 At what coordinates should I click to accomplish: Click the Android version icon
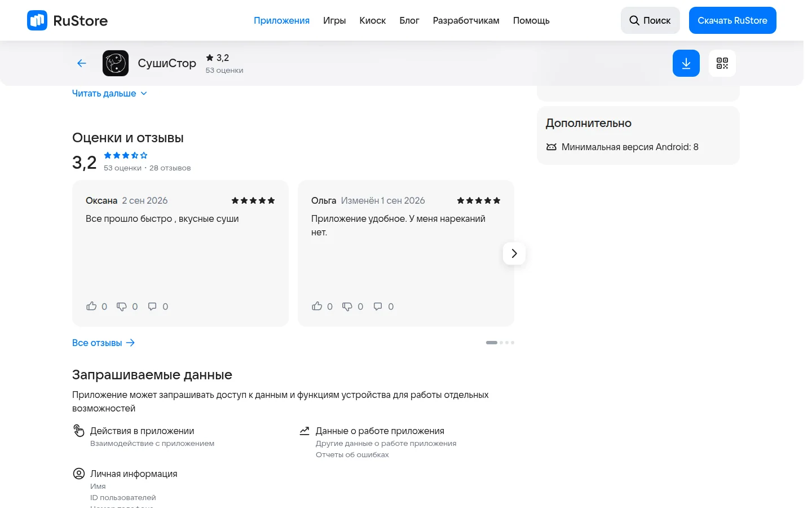[x=551, y=147]
